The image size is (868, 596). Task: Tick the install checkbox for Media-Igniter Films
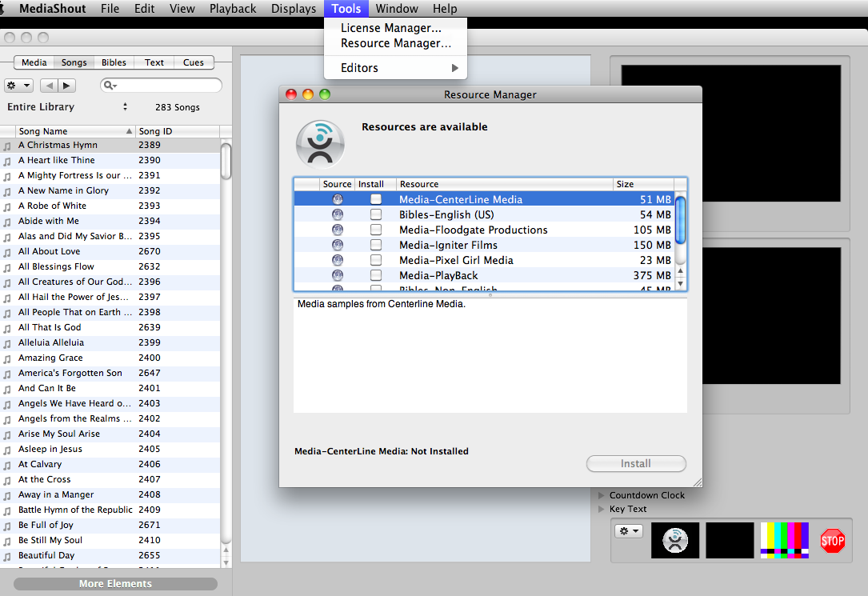click(x=376, y=245)
